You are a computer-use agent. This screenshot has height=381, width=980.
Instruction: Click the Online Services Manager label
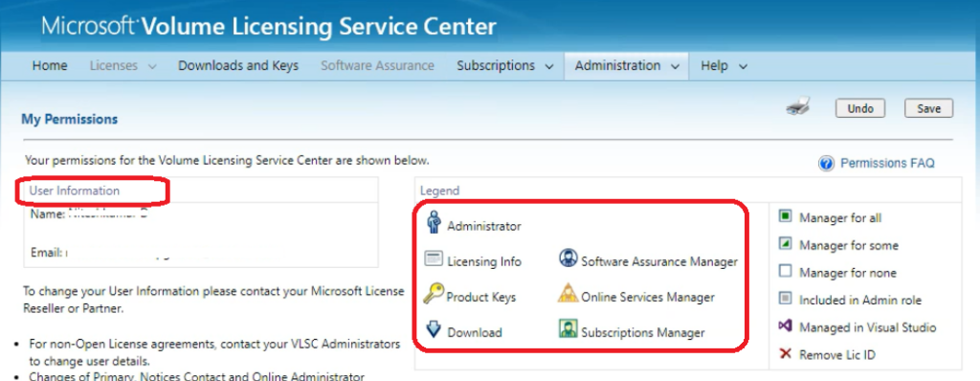point(648,297)
